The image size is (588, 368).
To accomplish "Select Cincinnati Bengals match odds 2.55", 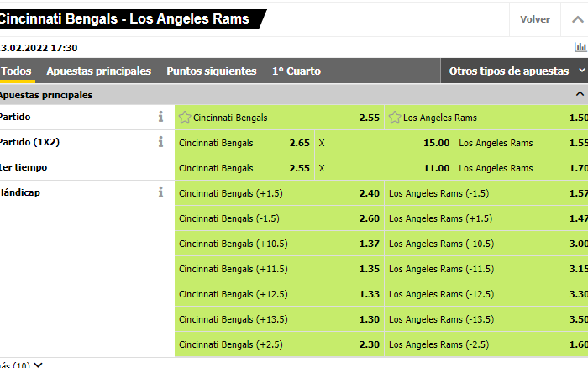I will (280, 118).
